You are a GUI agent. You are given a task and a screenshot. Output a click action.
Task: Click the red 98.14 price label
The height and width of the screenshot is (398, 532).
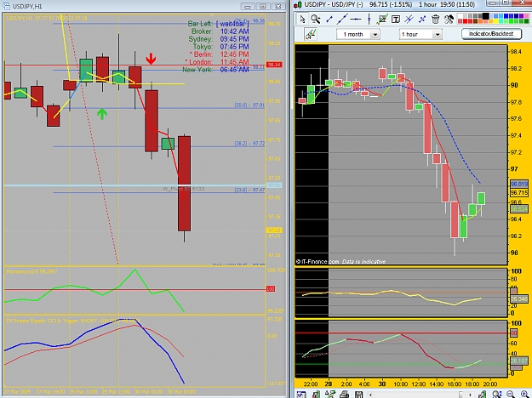pos(274,65)
